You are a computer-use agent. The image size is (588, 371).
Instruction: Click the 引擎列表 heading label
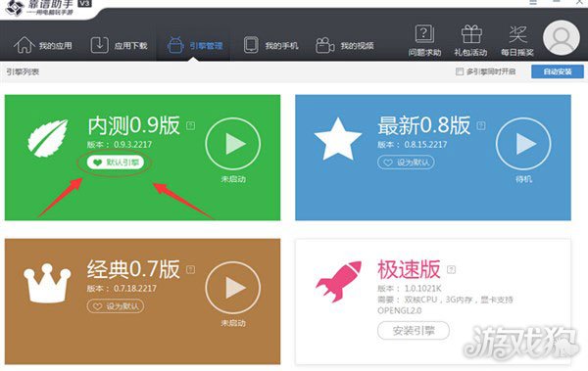(23, 71)
